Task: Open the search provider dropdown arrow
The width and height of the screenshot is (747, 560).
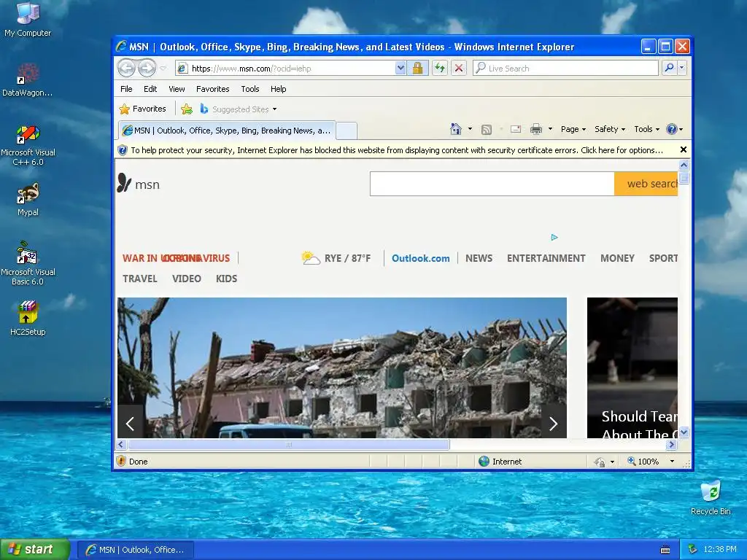Action: coord(682,68)
